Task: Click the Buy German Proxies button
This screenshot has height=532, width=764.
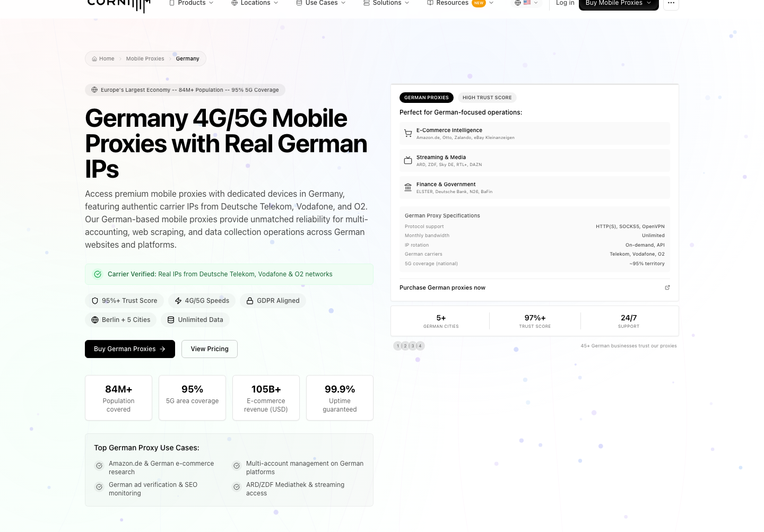Action: pyautogui.click(x=130, y=349)
